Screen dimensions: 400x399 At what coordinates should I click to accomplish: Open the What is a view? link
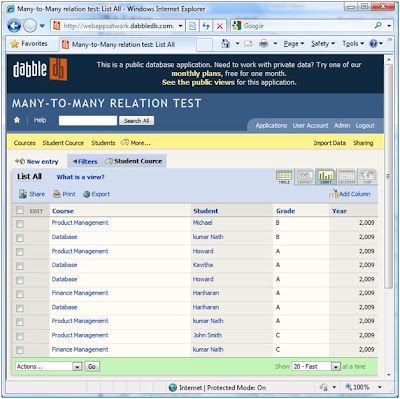(x=81, y=177)
